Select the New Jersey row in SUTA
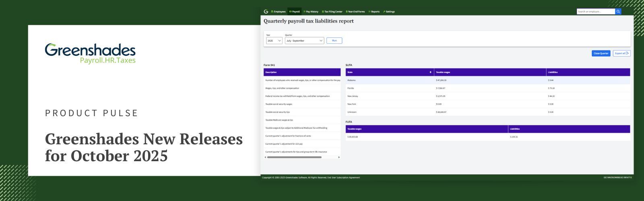 pos(488,96)
